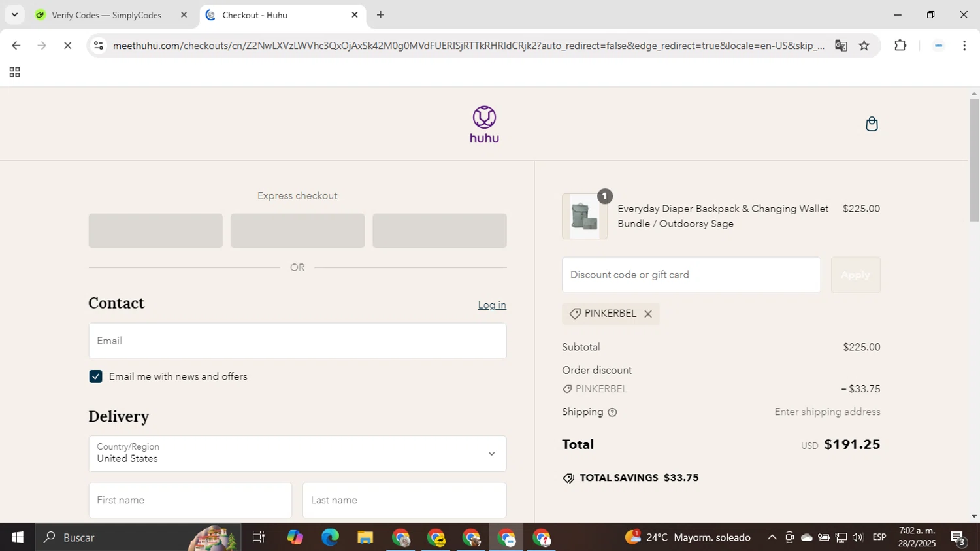This screenshot has width=980, height=551.
Task: Open the Chrome three-dot menu
Action: (964, 46)
